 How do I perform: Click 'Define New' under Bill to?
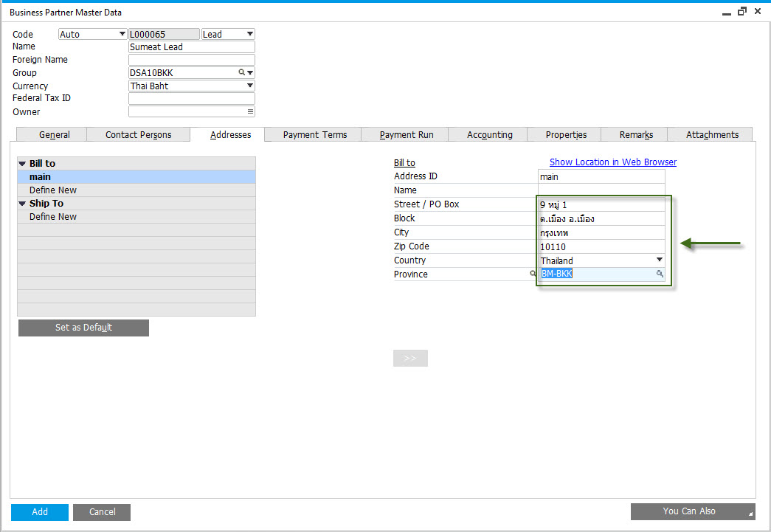coord(136,190)
